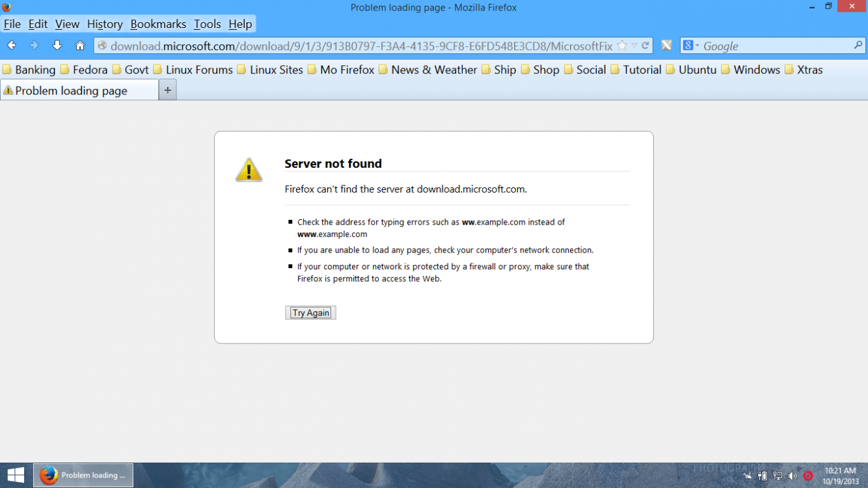The height and width of the screenshot is (488, 868).
Task: Open the View menu
Action: point(67,24)
